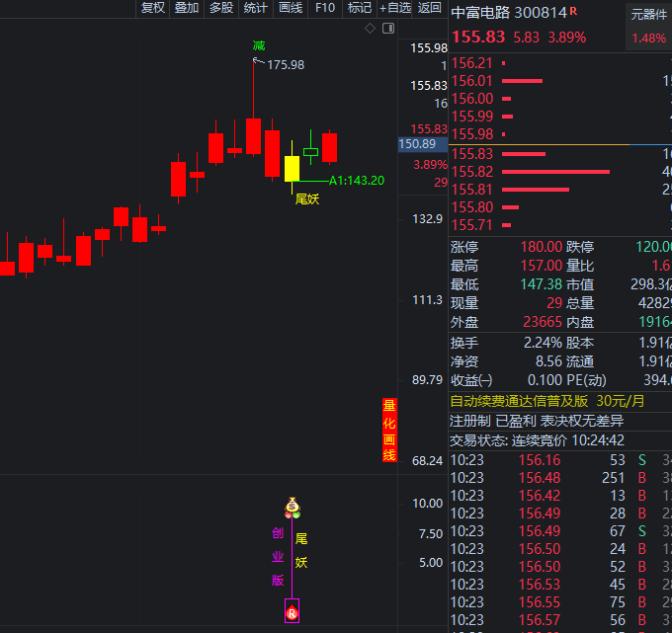This screenshot has height=633, width=672.
Task: Click the 注册制 已盈利 status line
Action: [537, 421]
